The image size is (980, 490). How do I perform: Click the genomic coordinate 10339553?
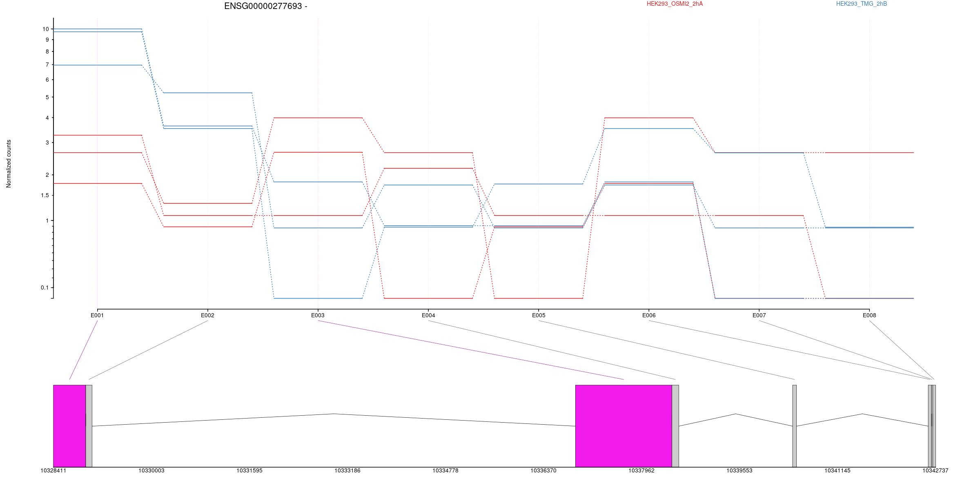739,471
